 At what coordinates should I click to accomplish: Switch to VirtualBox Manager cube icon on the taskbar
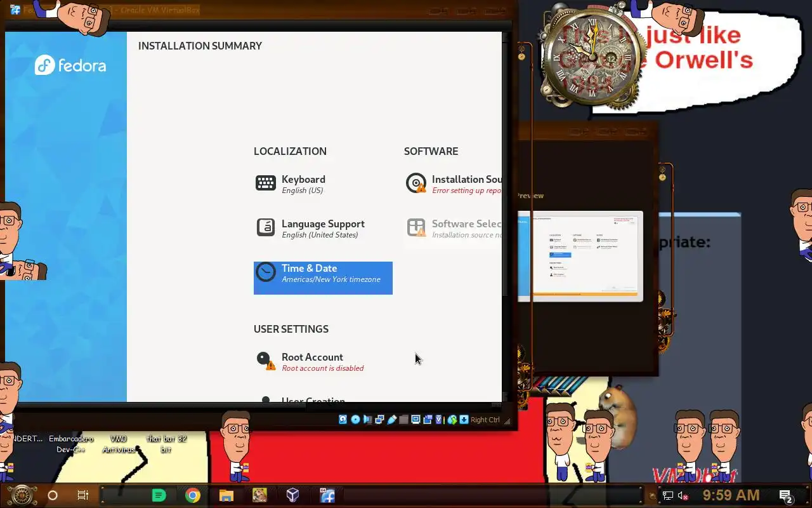(x=292, y=495)
